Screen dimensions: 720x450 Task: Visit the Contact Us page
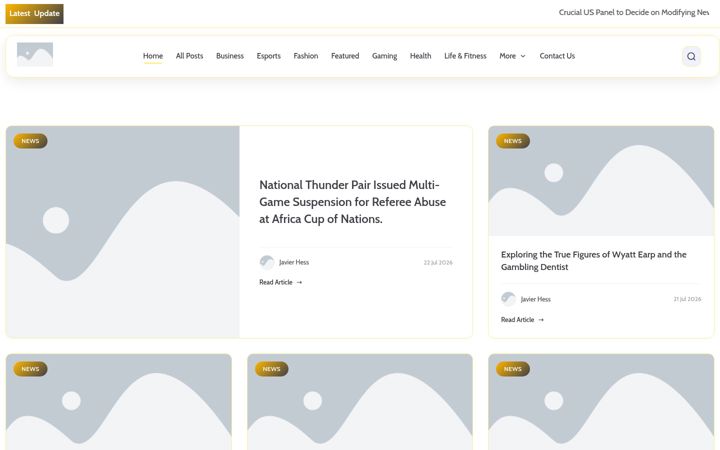pyautogui.click(x=557, y=56)
